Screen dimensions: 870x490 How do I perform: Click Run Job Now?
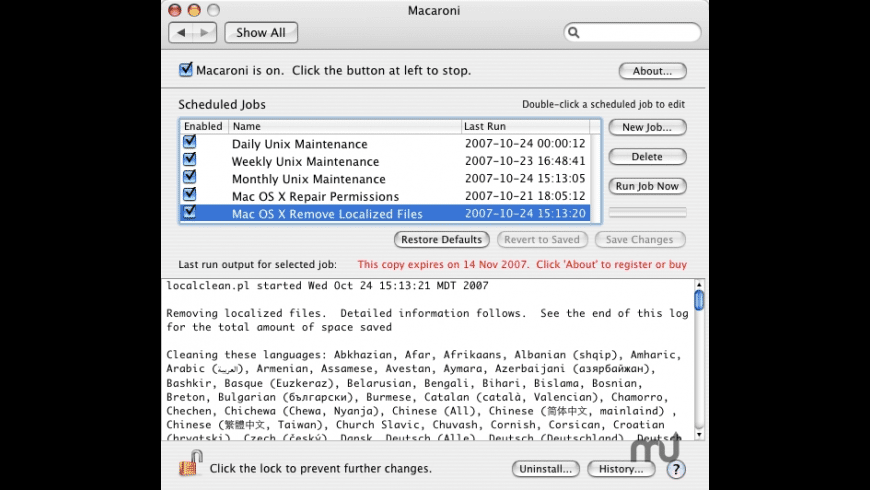[x=647, y=186]
